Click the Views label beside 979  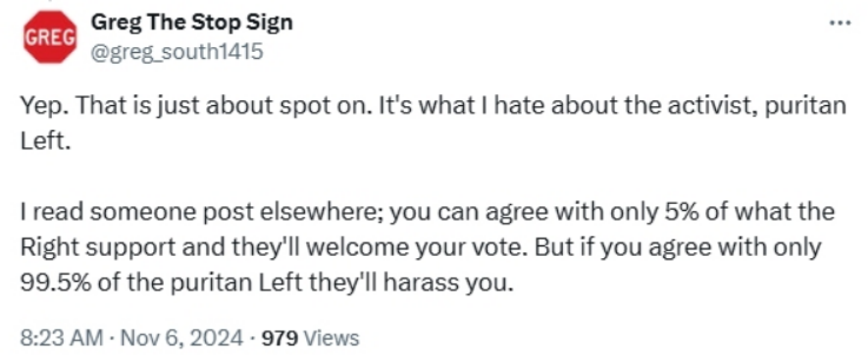[331, 337]
